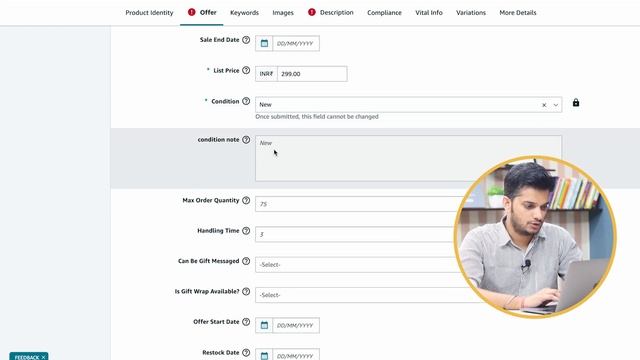Click the Offer Start Date input field

click(x=296, y=325)
